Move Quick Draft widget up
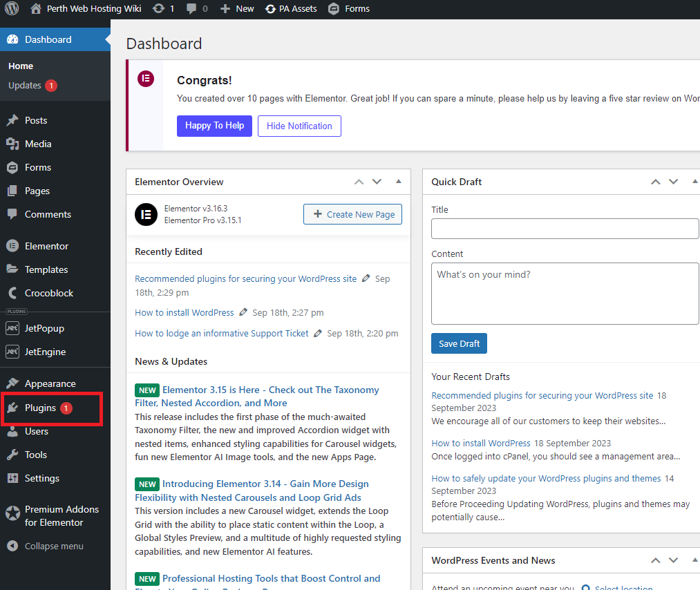This screenshot has height=590, width=700. click(x=655, y=182)
